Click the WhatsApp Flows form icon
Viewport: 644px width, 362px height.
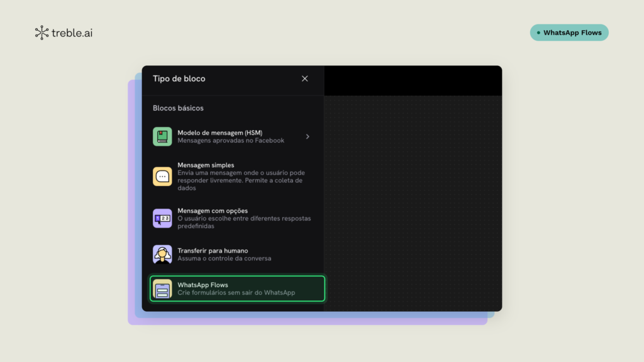pyautogui.click(x=162, y=288)
